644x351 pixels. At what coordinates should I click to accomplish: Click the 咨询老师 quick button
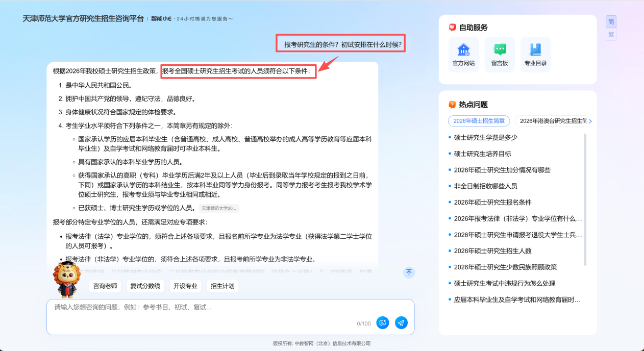tap(105, 286)
